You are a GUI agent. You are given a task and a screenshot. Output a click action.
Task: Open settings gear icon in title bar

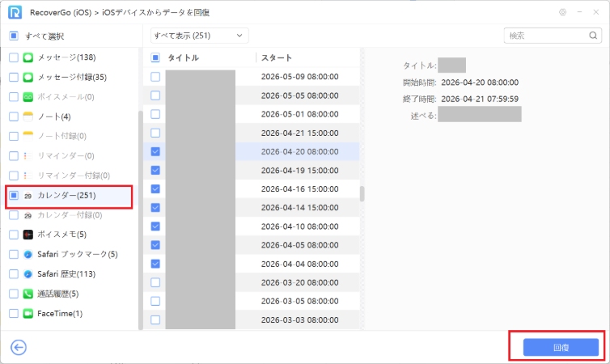(x=562, y=12)
